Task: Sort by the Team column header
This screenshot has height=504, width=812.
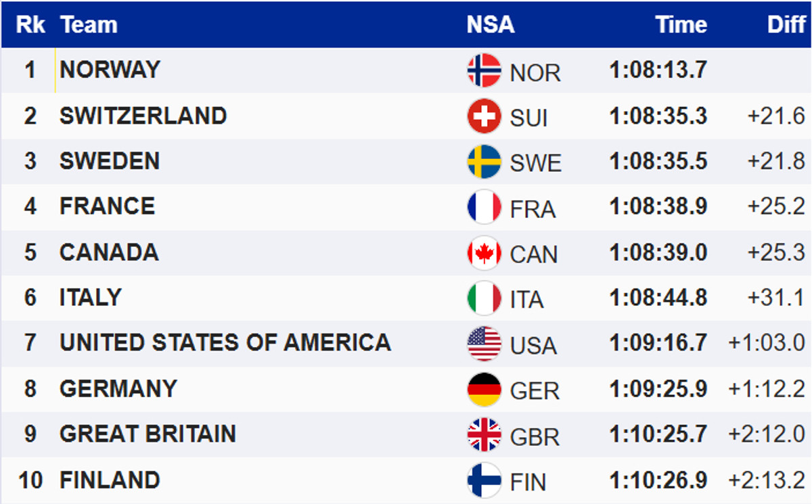Action: pos(89,25)
